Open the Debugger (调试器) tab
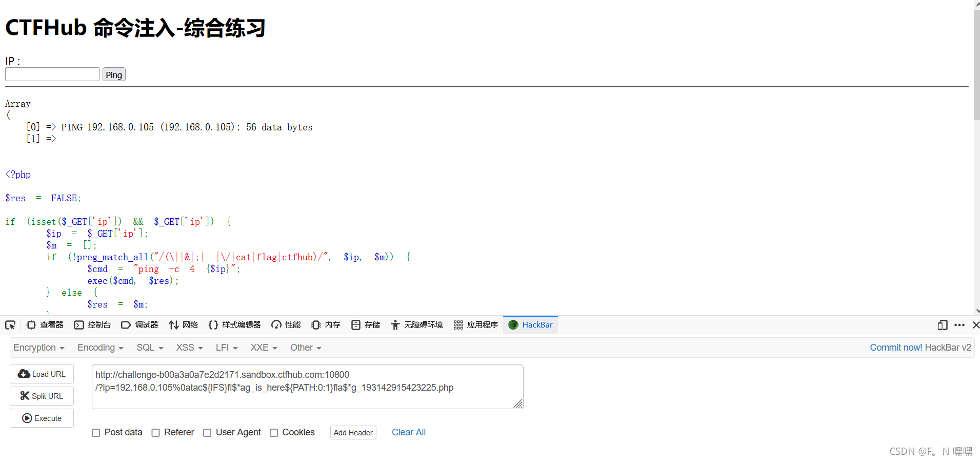 139,325
